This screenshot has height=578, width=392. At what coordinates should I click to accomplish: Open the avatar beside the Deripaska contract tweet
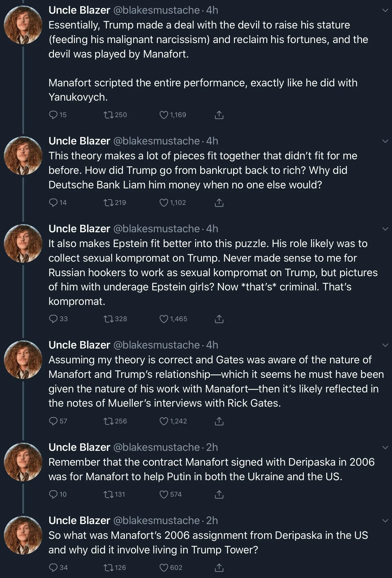point(23,462)
